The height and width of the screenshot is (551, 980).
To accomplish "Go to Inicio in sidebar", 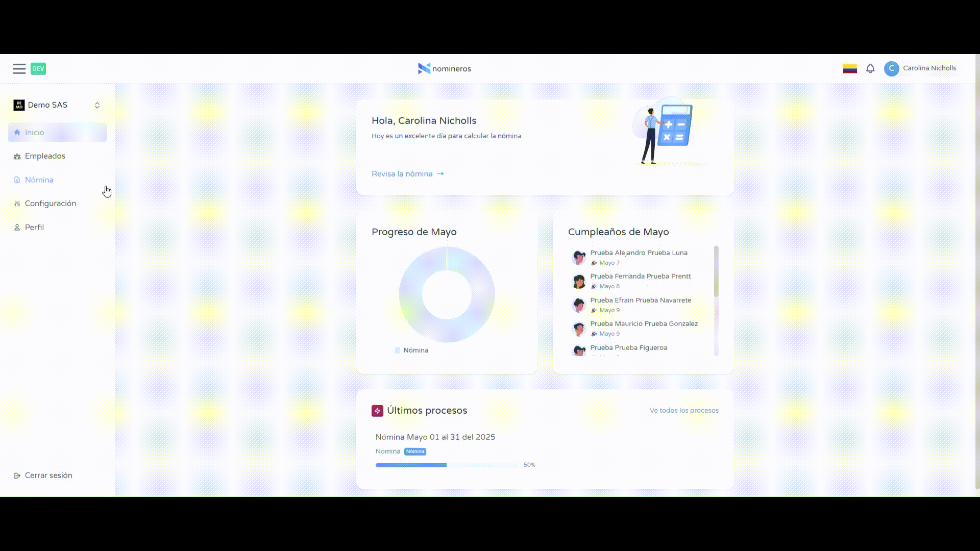I will point(35,133).
